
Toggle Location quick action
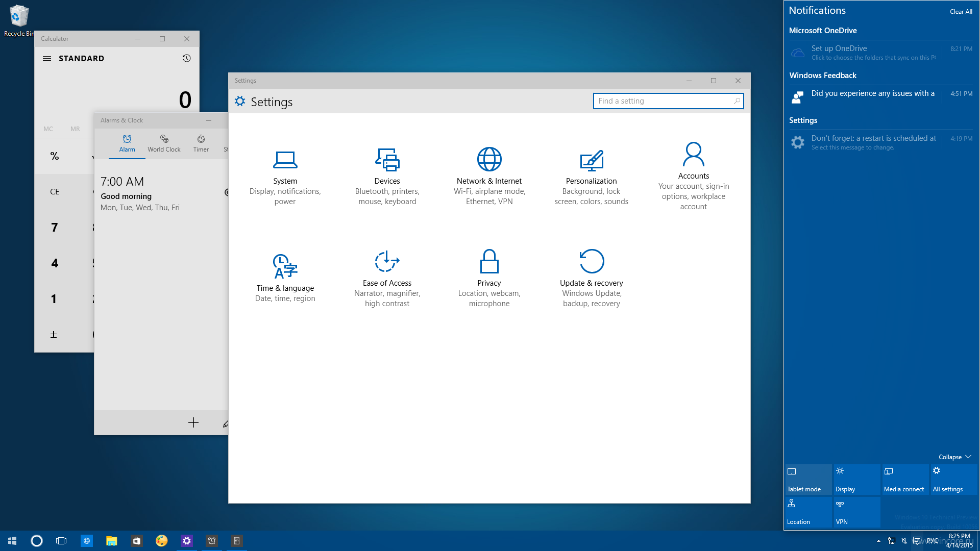808,512
